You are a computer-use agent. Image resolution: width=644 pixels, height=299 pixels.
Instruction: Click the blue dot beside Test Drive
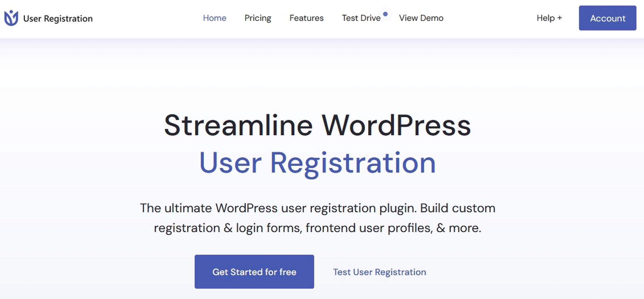(x=385, y=14)
